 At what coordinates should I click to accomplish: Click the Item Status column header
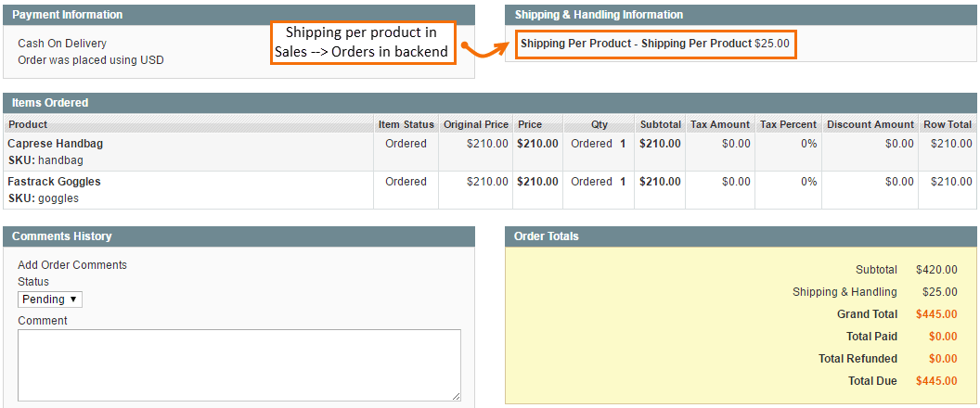click(x=406, y=124)
